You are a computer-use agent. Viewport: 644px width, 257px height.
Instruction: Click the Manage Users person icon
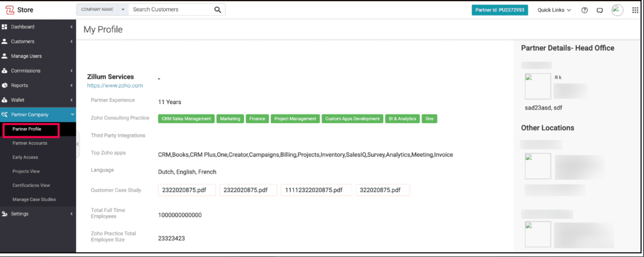(x=4, y=56)
